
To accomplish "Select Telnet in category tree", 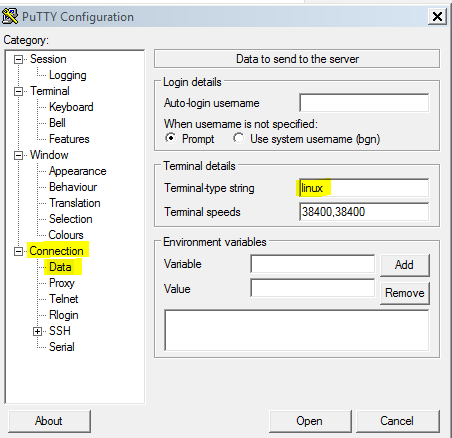I will point(64,299).
